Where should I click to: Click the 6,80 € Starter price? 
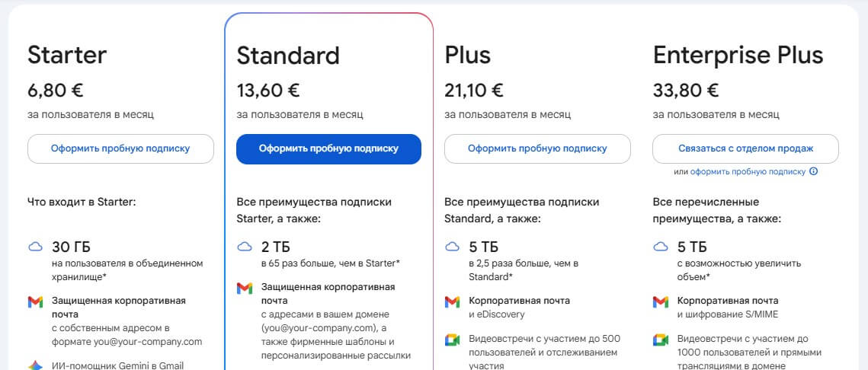pyautogui.click(x=56, y=90)
